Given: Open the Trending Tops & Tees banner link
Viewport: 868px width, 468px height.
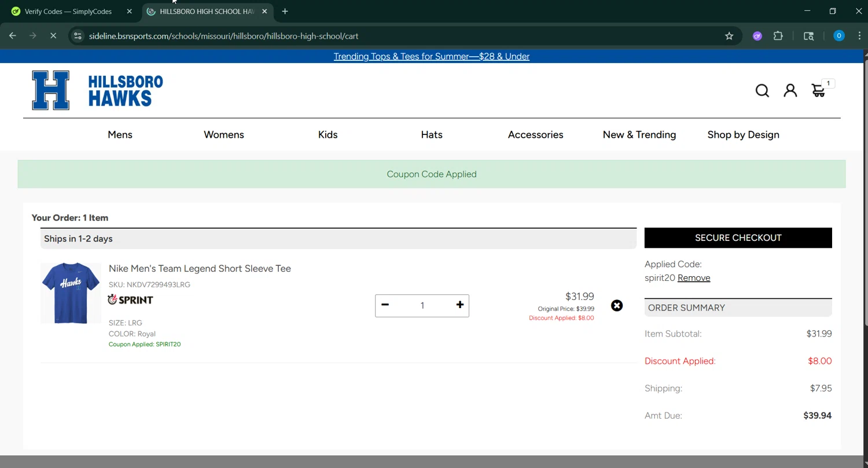Looking at the screenshot, I should tap(431, 56).
